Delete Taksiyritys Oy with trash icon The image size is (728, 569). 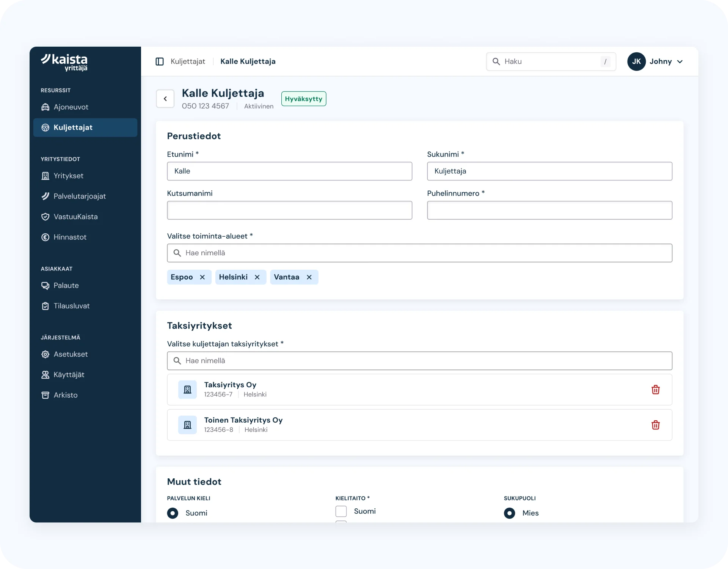(x=655, y=390)
